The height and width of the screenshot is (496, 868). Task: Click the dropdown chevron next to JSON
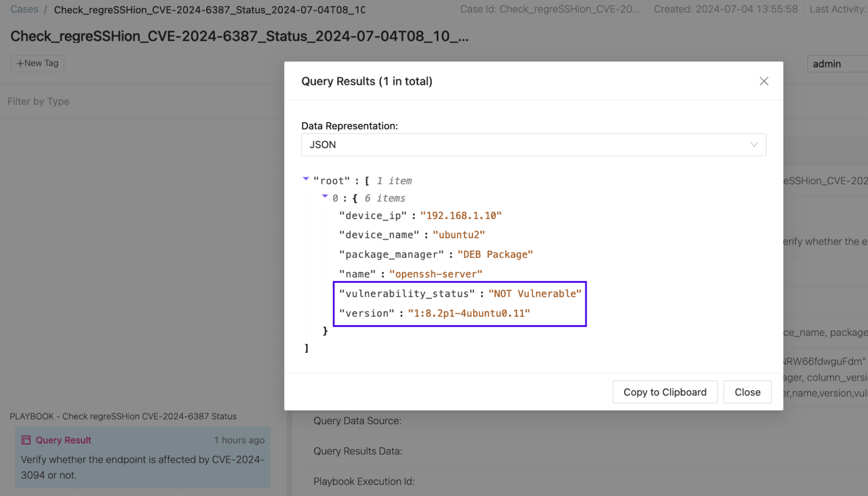click(753, 145)
